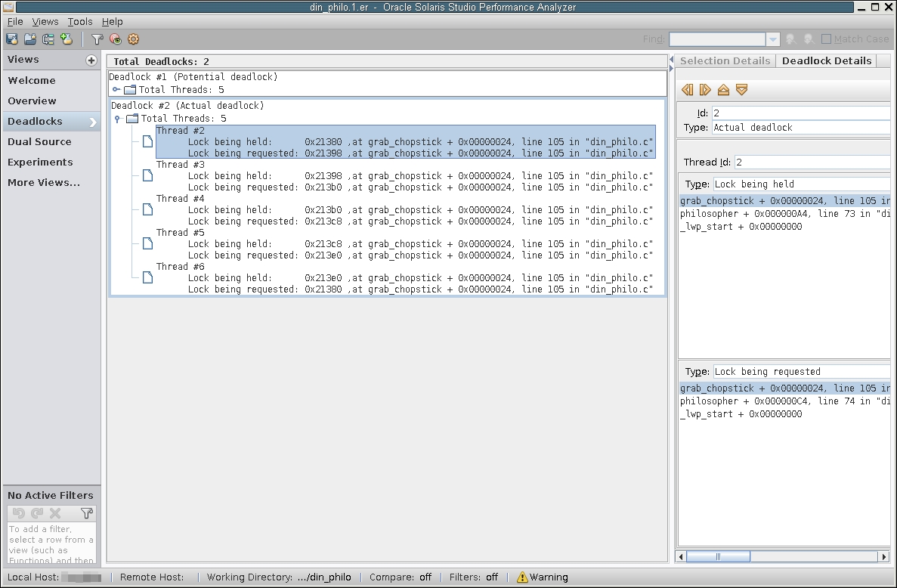Click the funnel filter toolbar icon
The width and height of the screenshot is (897, 588).
pyautogui.click(x=97, y=39)
